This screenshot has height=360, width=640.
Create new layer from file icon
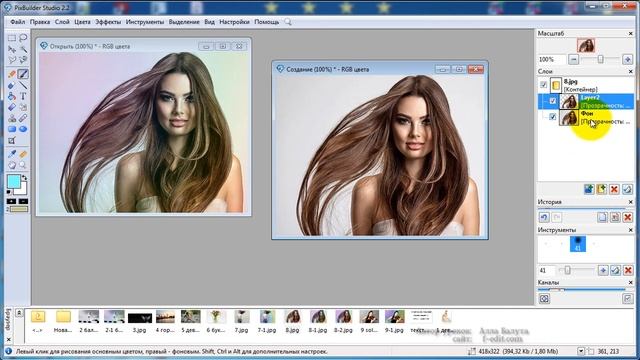(x=601, y=189)
